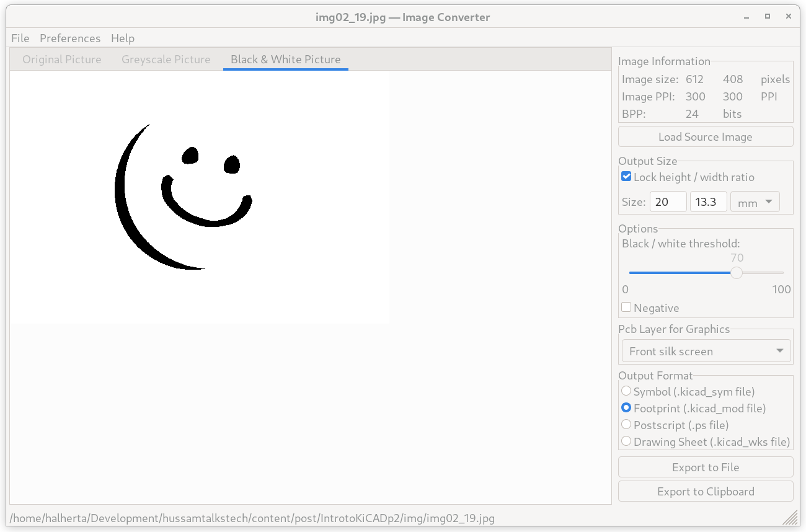806x532 pixels.
Task: Select Symbol (.kicad_sym file) output format
Action: click(626, 391)
